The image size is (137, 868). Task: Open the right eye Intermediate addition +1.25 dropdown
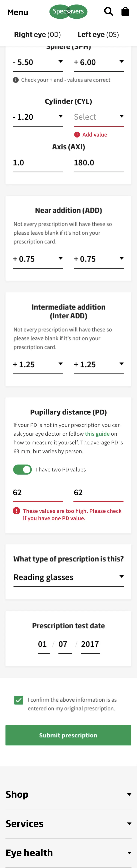38,365
